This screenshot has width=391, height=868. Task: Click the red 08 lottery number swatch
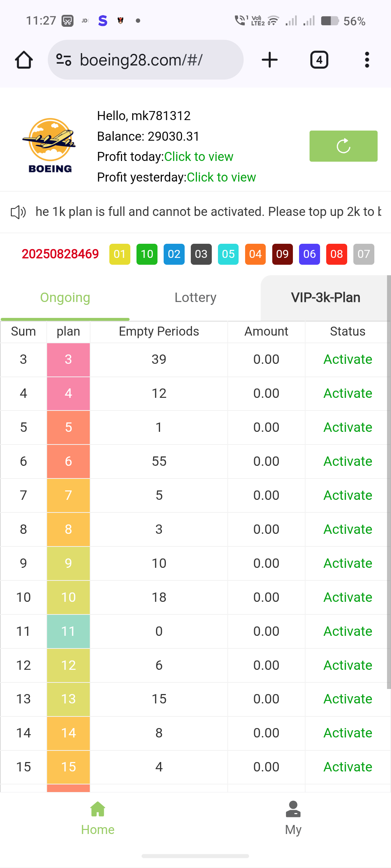[x=337, y=254]
